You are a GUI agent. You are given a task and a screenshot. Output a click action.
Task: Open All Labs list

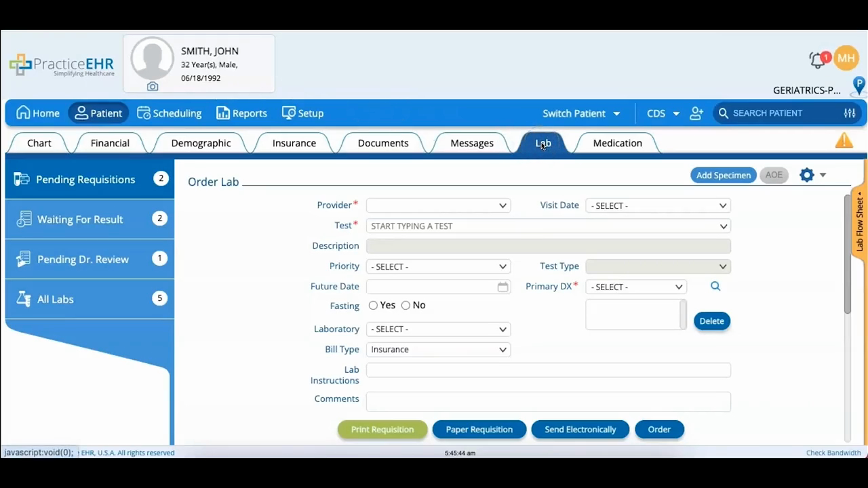pos(90,299)
